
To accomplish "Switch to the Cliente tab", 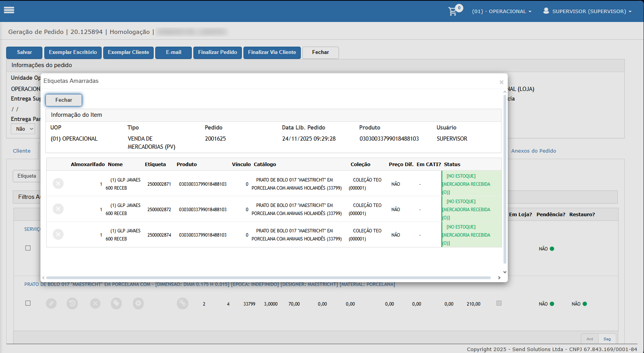I will coord(22,151).
